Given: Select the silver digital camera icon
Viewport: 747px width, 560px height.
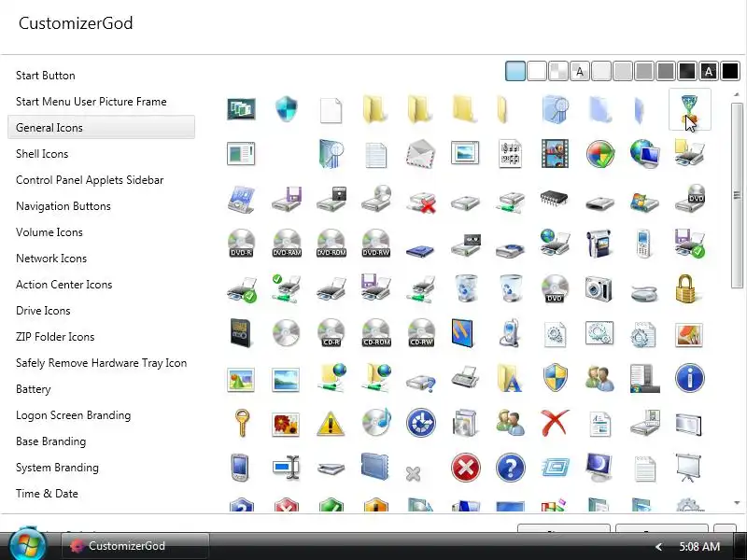Looking at the screenshot, I should 599,288.
